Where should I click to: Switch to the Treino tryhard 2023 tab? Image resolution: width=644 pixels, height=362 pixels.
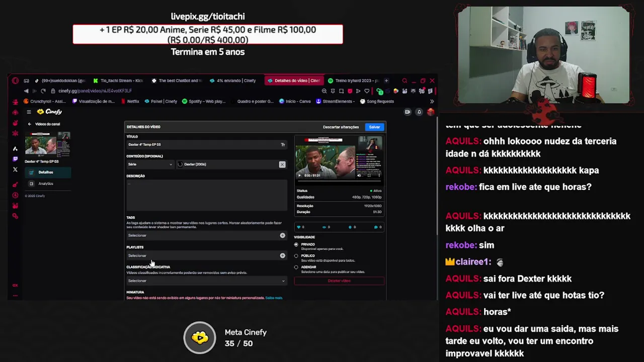[353, 80]
